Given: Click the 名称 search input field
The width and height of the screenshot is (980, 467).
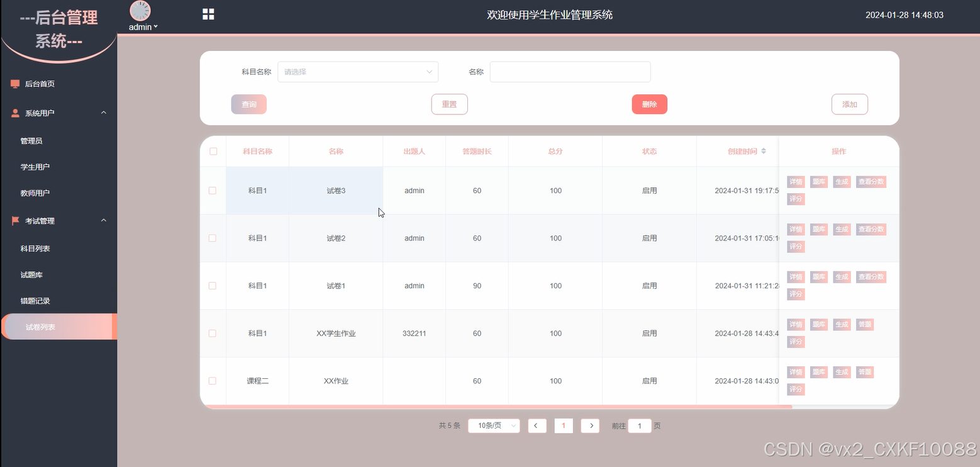Looking at the screenshot, I should pos(570,72).
